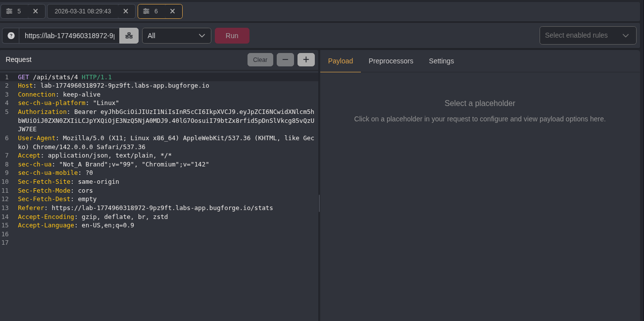Click the GET /api/stats/4 request line
The height and width of the screenshot is (321, 644).
(x=64, y=77)
